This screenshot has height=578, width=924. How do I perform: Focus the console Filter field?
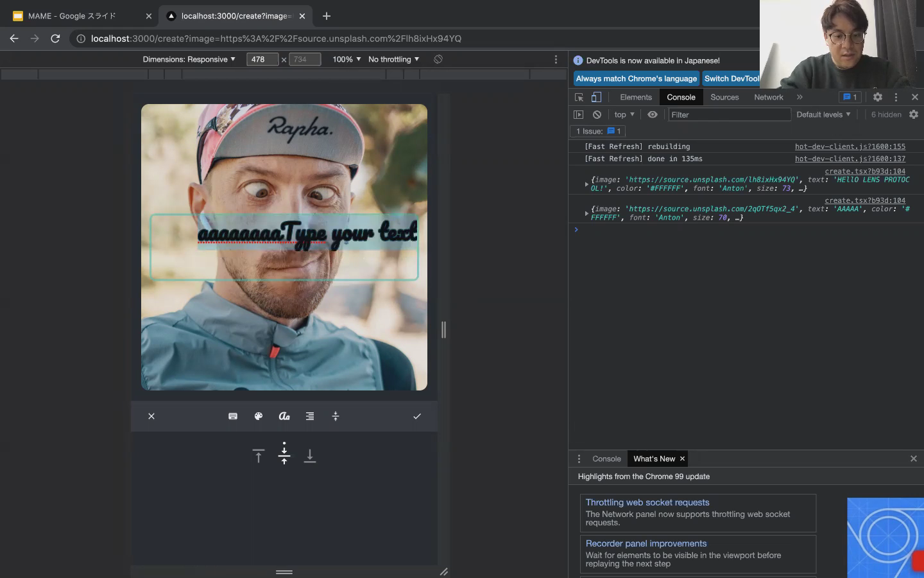tap(730, 114)
